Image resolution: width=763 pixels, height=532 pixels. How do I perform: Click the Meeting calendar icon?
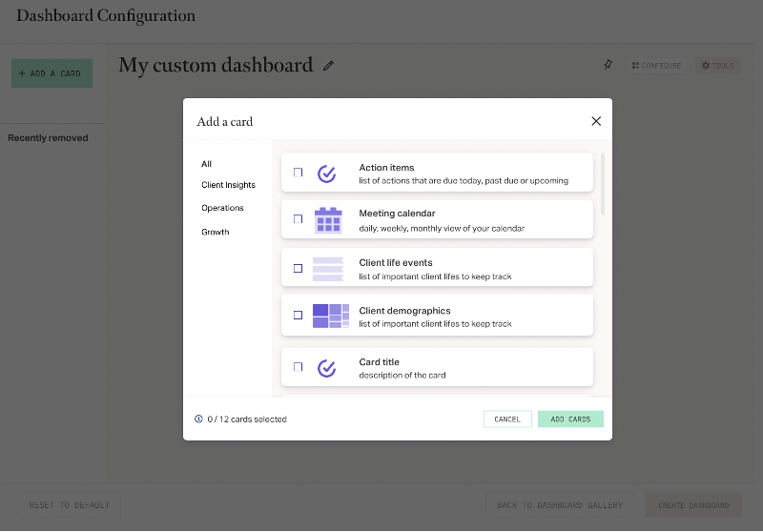click(x=328, y=220)
